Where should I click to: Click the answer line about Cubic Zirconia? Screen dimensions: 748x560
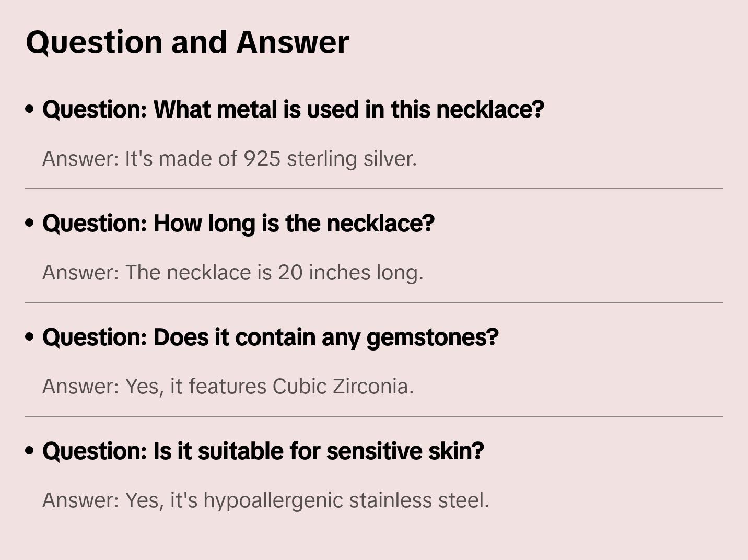(228, 387)
